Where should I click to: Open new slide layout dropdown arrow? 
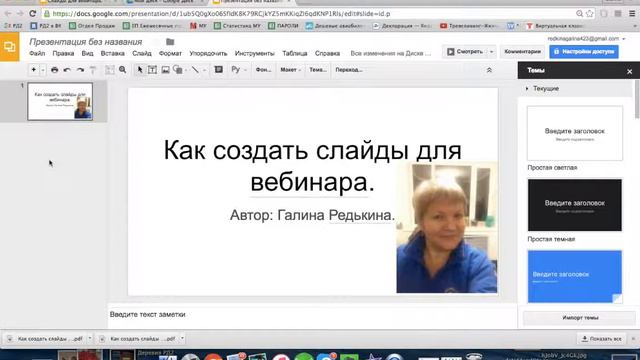pyautogui.click(x=42, y=70)
